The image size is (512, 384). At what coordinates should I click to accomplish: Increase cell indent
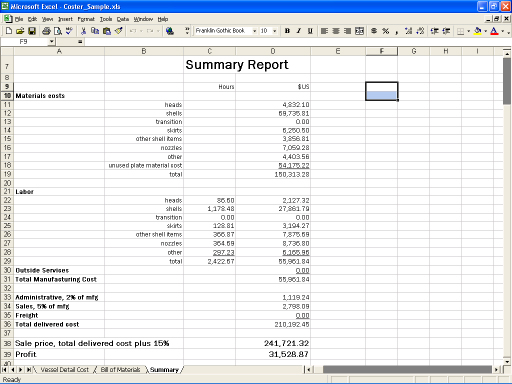coord(446,31)
